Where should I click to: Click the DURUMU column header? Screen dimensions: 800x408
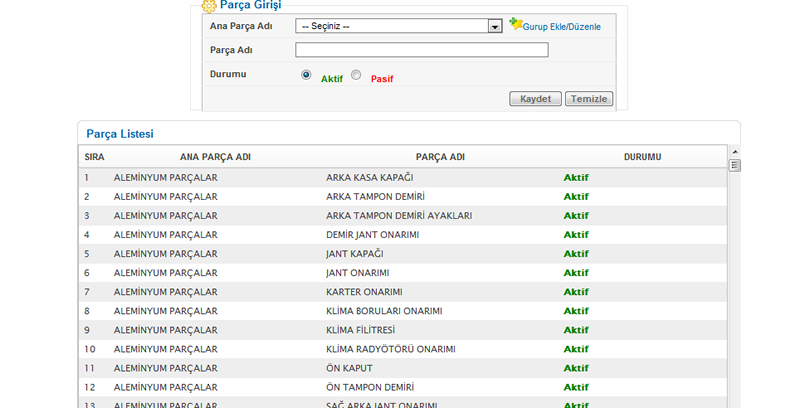coord(642,157)
